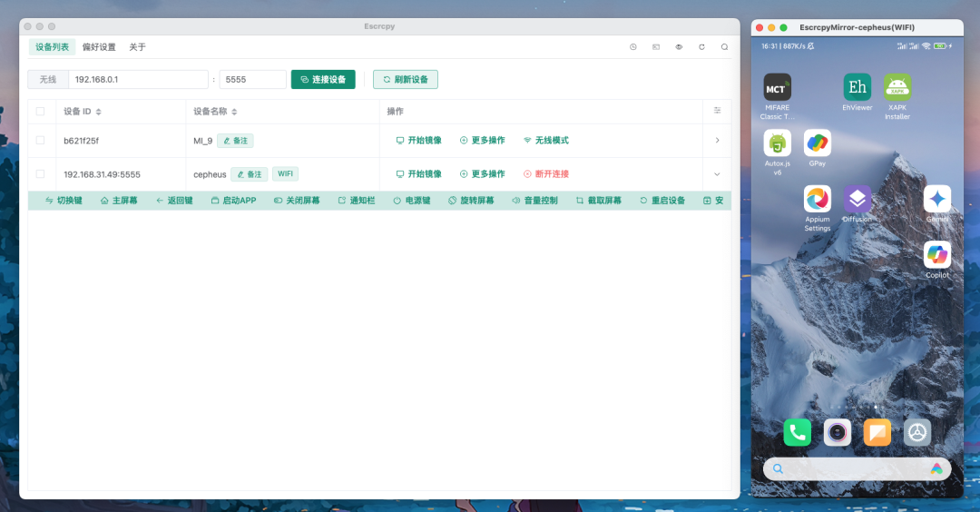Open the XAPK Installer app
980x512 pixels.
point(897,88)
